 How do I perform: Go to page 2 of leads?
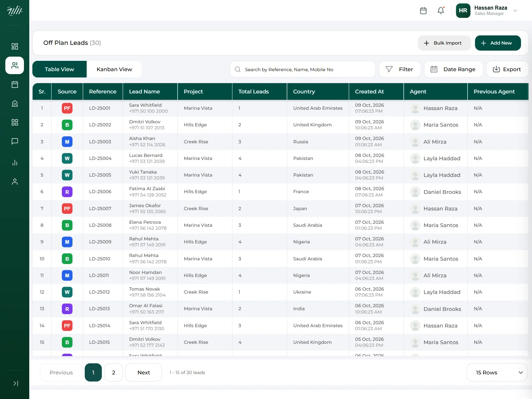click(x=114, y=372)
